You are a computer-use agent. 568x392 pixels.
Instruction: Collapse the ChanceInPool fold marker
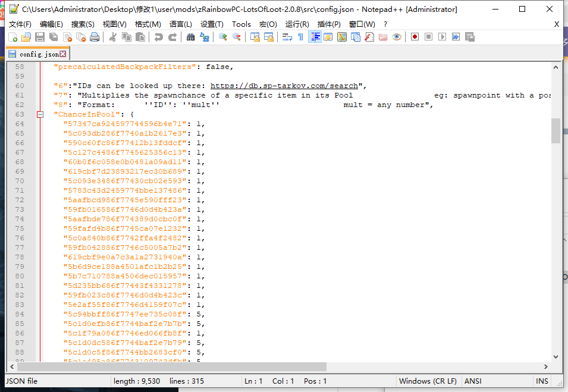(x=40, y=114)
